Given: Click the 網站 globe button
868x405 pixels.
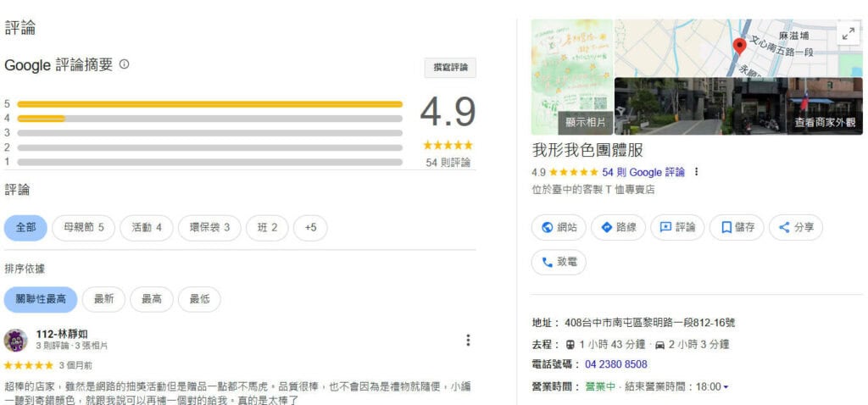Looking at the screenshot, I should click(x=559, y=227).
